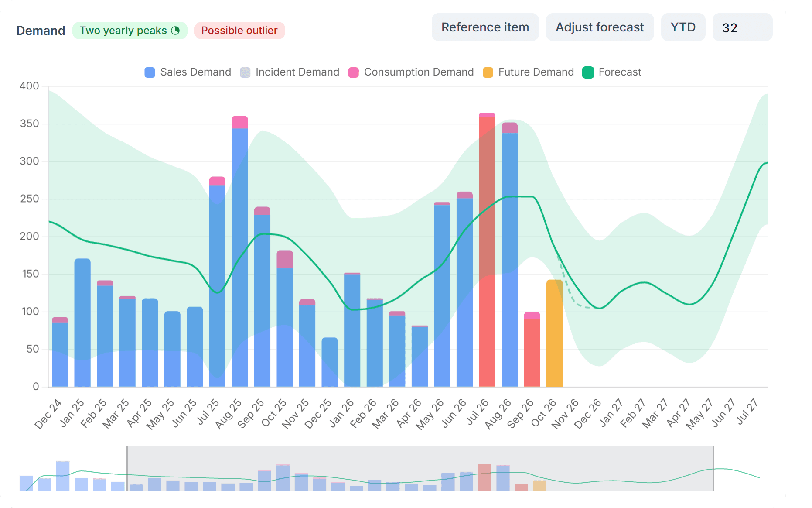Click the Jan 25 sales demand bar

[82, 323]
